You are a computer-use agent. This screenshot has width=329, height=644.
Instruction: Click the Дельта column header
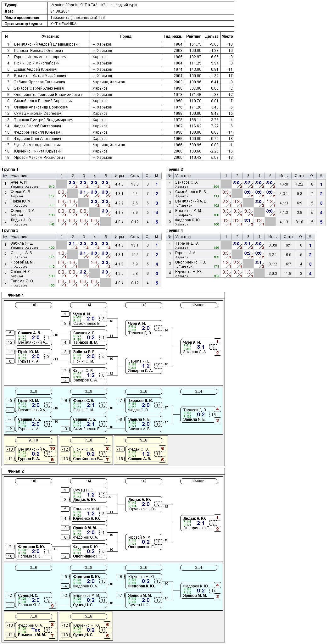point(212,36)
